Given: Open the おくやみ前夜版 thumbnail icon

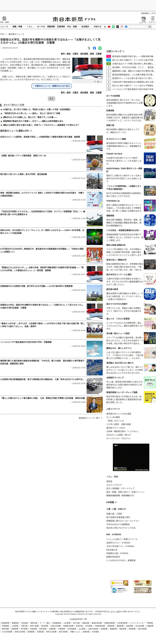Looking at the screenshot, I should (150, 101).
